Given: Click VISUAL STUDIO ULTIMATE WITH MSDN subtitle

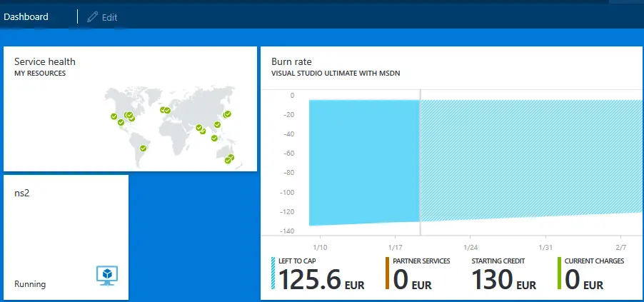Looking at the screenshot, I should pos(336,74).
